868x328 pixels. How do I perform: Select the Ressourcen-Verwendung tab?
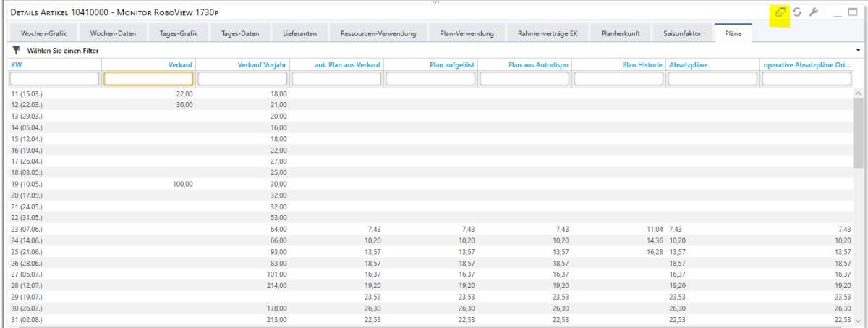pos(378,33)
